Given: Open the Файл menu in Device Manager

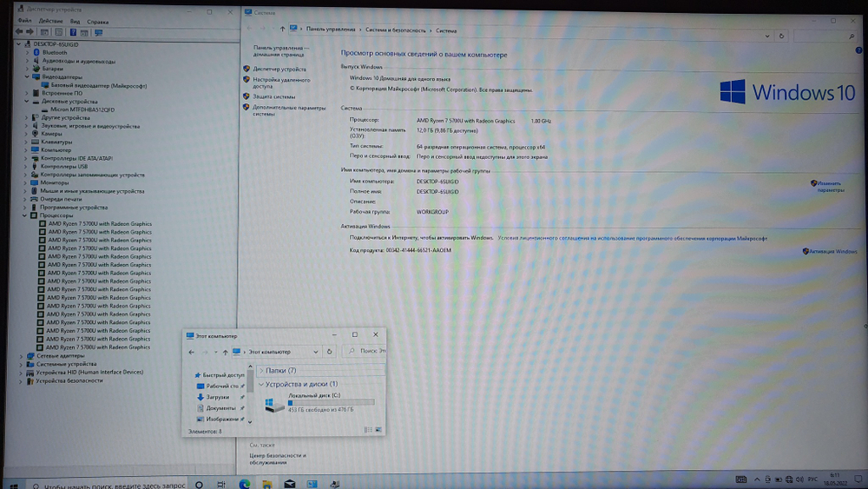Looking at the screenshot, I should 24,21.
